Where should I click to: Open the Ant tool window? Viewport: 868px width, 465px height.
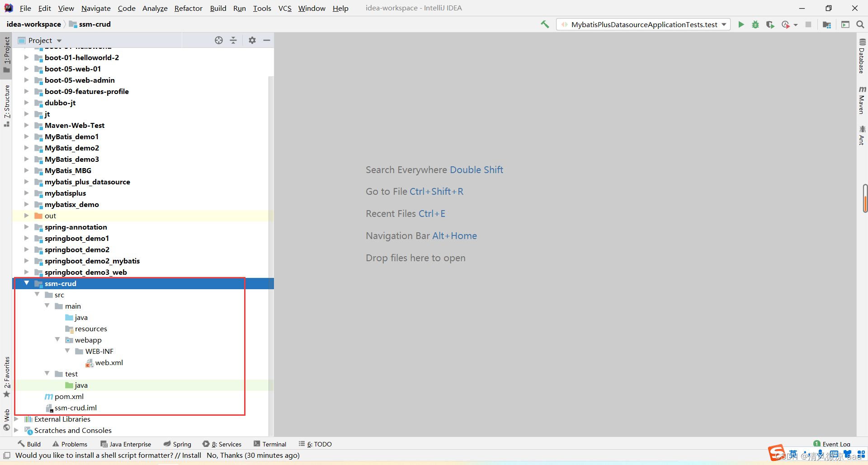coord(862,135)
